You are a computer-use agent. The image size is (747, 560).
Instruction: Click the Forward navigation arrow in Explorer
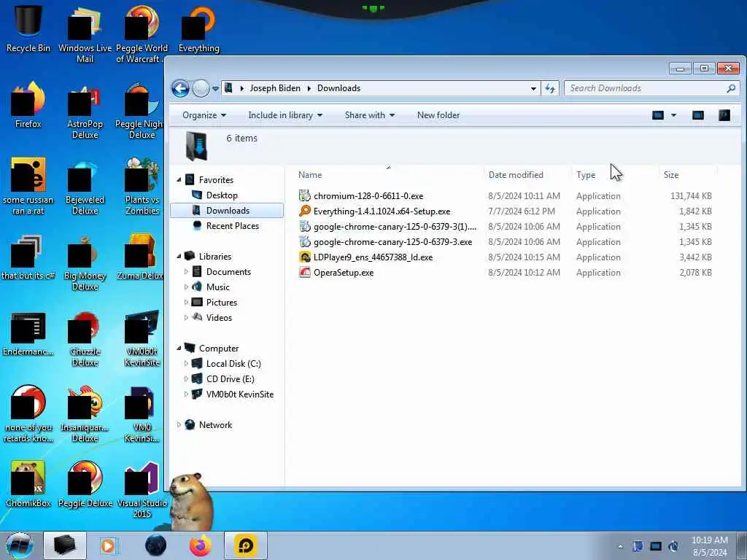tap(201, 88)
